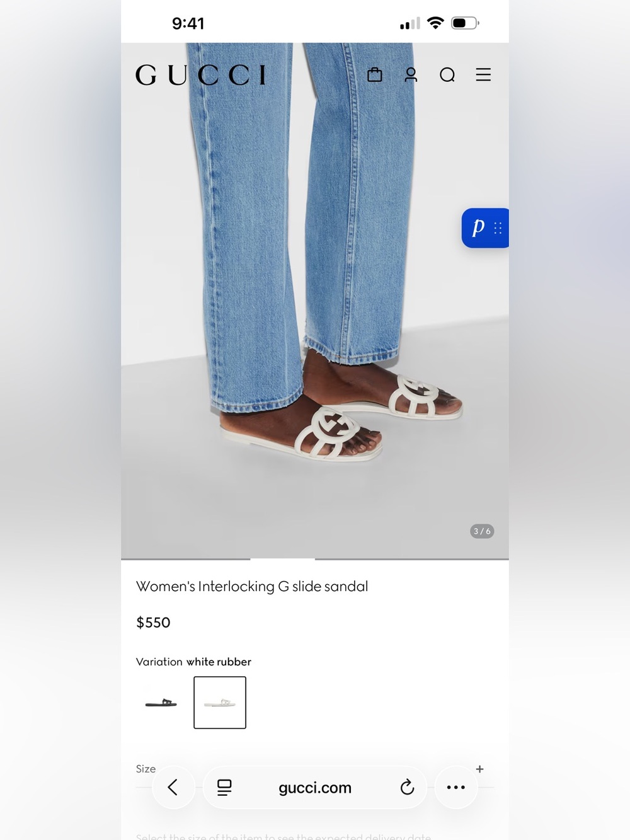Go back with browser back arrow
Viewport: 630px width, 840px height.
point(173,787)
